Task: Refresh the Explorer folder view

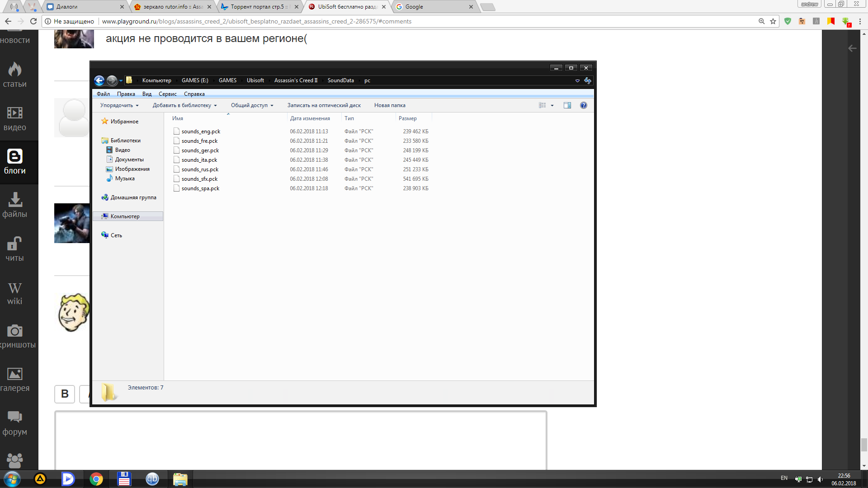Action: [588, 80]
